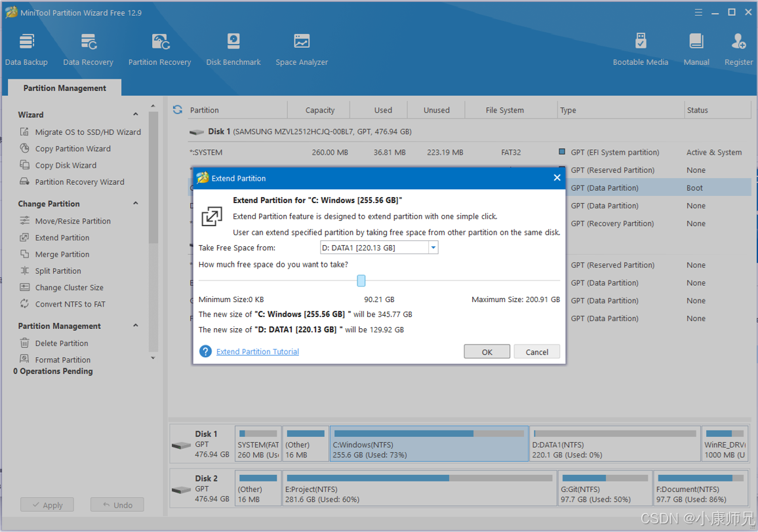The width and height of the screenshot is (758, 532).
Task: Collapse the Change Partition section
Action: tap(136, 203)
